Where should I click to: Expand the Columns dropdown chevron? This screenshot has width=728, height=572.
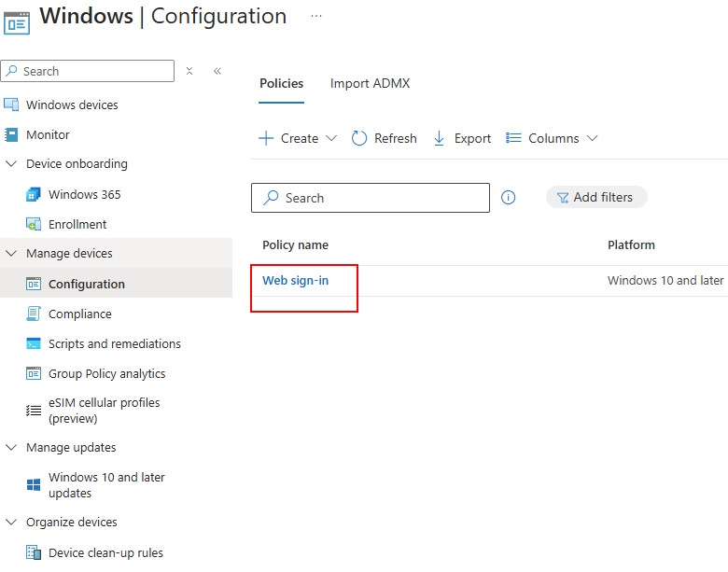coord(592,138)
